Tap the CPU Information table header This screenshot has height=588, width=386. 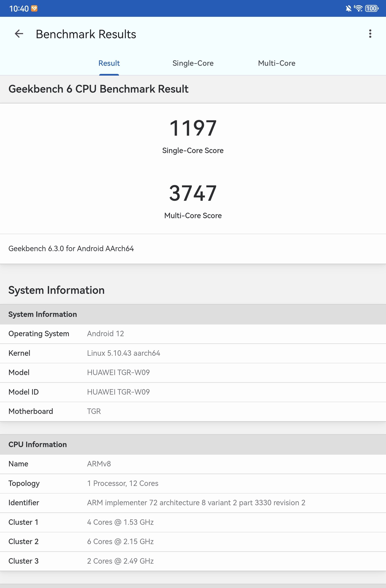tap(193, 444)
